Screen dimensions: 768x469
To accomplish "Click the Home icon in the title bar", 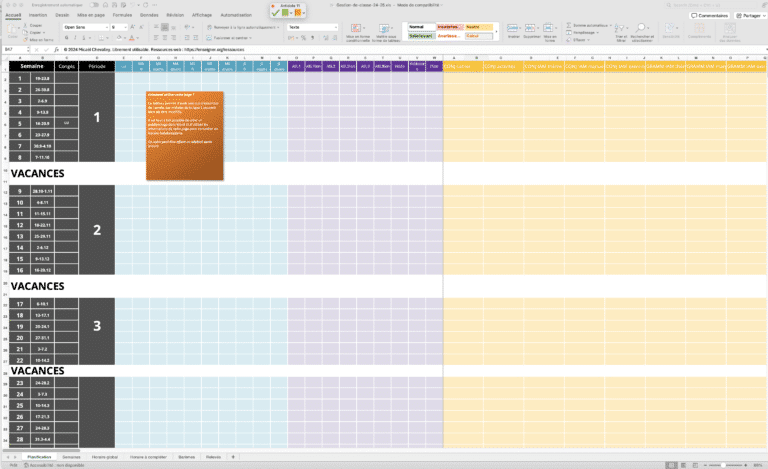I will [x=105, y=5].
